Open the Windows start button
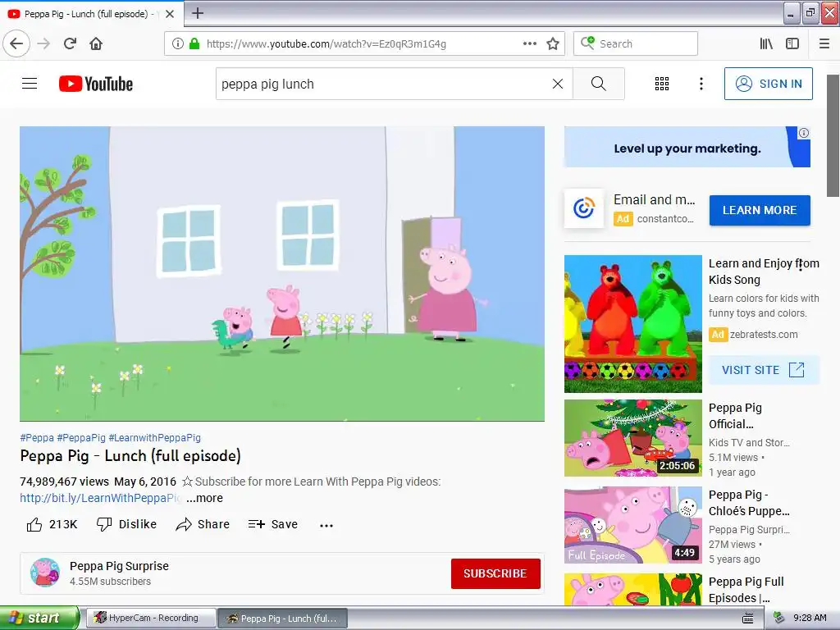This screenshot has width=840, height=630. (39, 618)
